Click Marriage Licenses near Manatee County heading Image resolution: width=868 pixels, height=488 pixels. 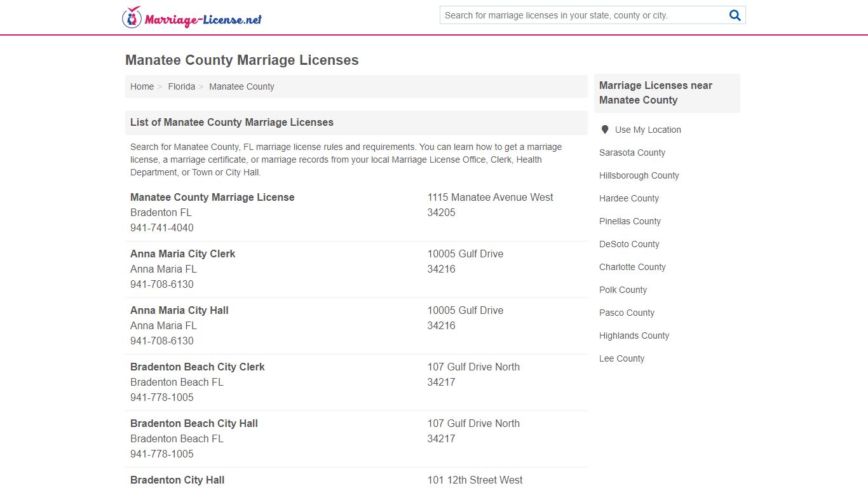[656, 93]
